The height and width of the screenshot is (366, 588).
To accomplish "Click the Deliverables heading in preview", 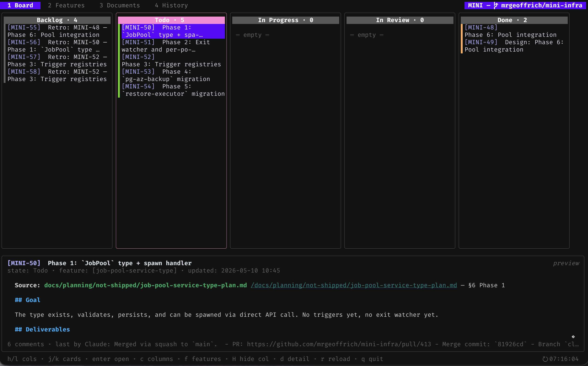I will (x=42, y=329).
